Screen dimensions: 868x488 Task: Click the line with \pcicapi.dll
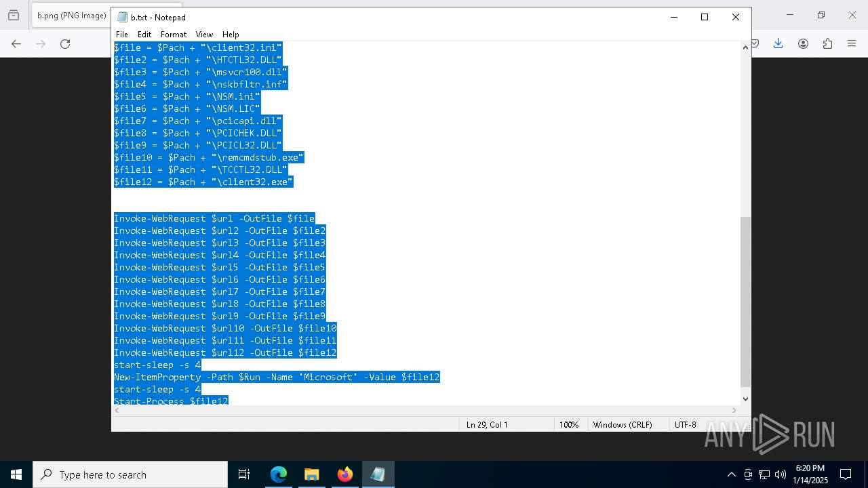198,121
